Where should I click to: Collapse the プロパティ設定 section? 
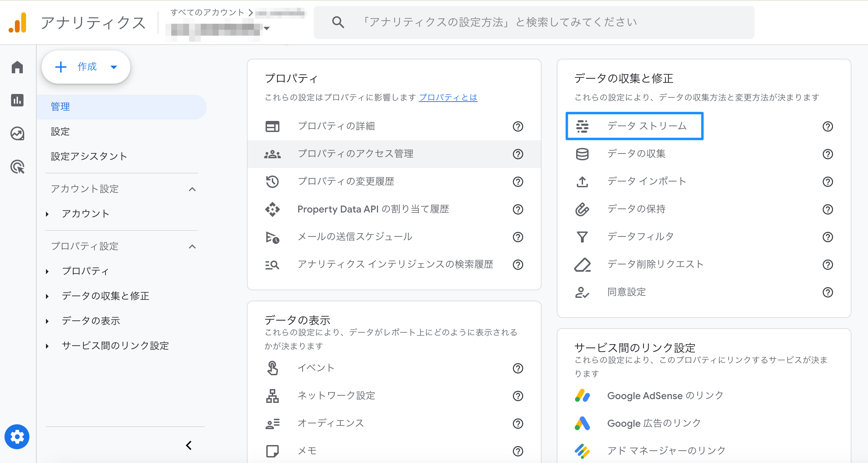192,247
